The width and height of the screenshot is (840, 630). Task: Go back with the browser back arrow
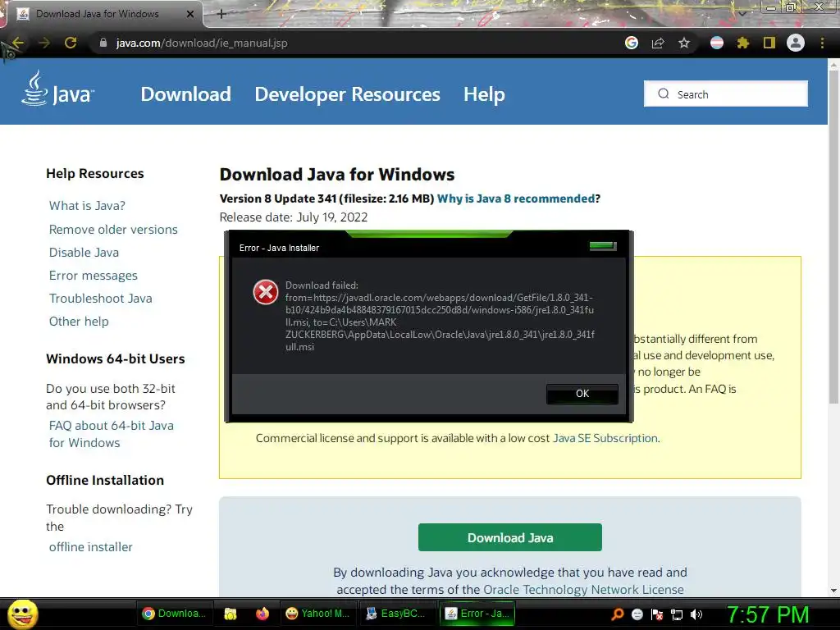point(18,43)
